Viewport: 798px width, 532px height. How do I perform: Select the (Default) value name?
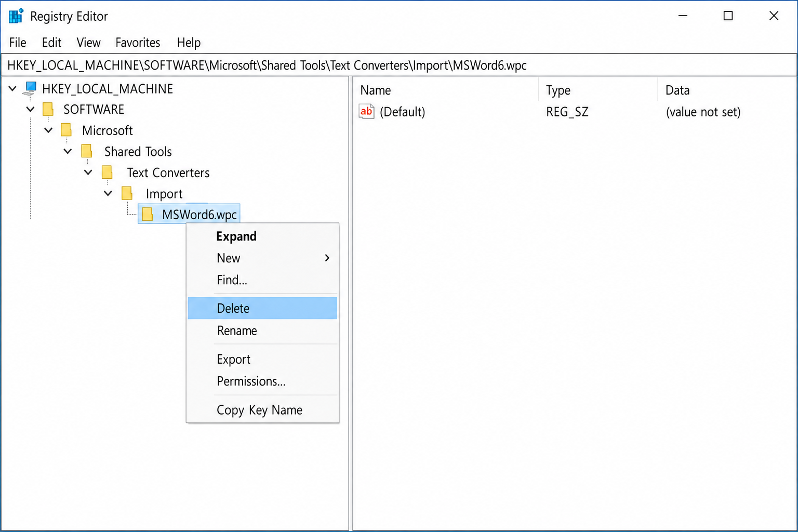coord(403,112)
